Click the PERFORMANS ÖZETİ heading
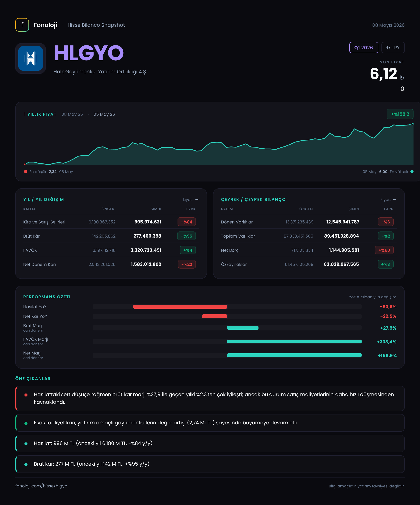The width and height of the screenshot is (420, 505). pyautogui.click(x=47, y=297)
